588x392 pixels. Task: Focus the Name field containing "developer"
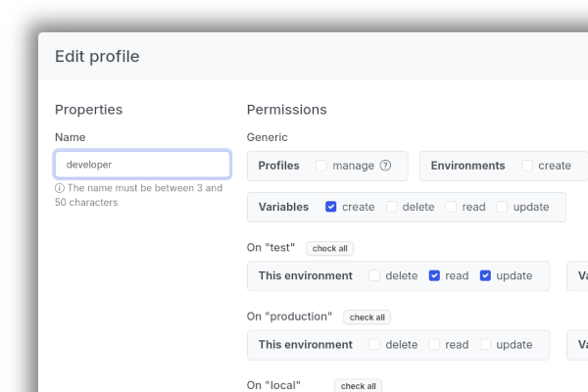pyautogui.click(x=142, y=165)
